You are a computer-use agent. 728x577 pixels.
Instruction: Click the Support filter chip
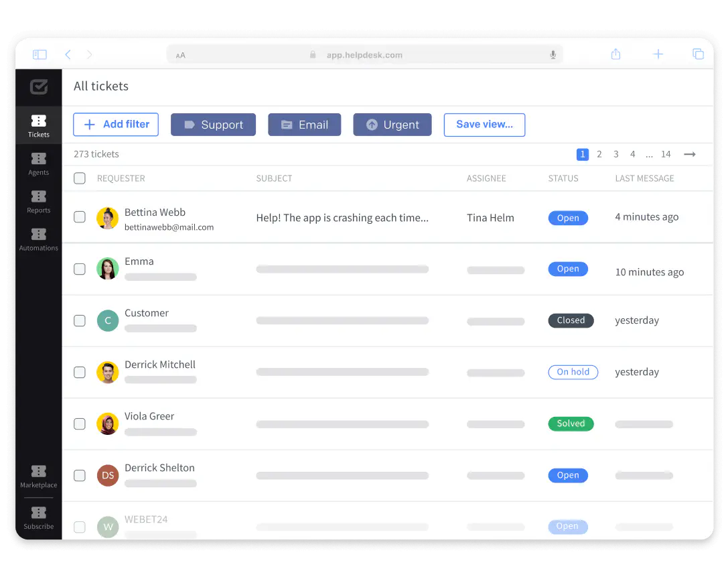(x=213, y=125)
